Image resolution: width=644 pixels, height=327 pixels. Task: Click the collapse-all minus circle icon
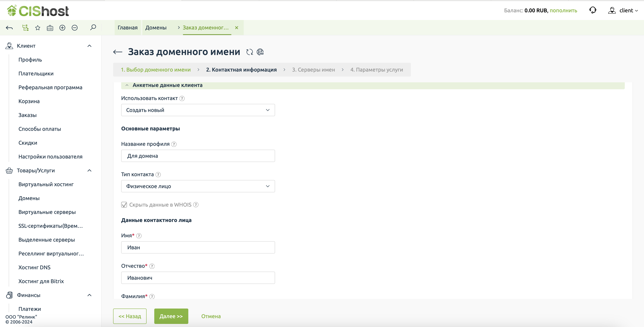pos(74,28)
